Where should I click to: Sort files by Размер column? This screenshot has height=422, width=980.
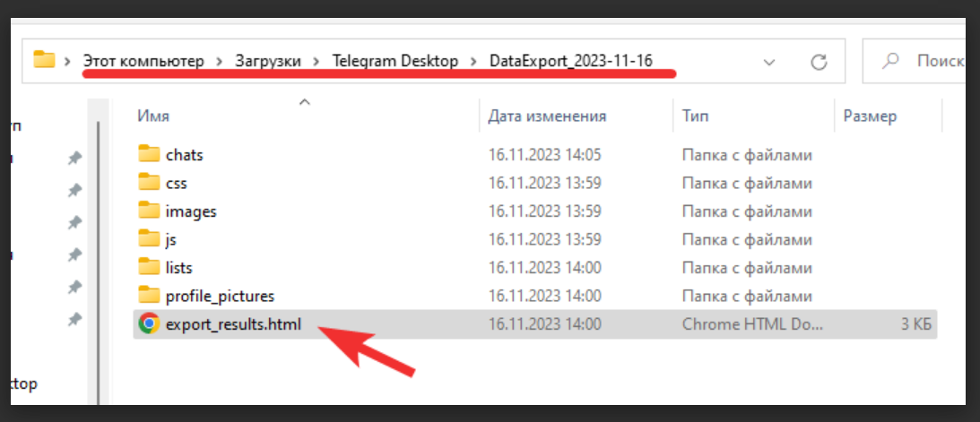click(870, 116)
